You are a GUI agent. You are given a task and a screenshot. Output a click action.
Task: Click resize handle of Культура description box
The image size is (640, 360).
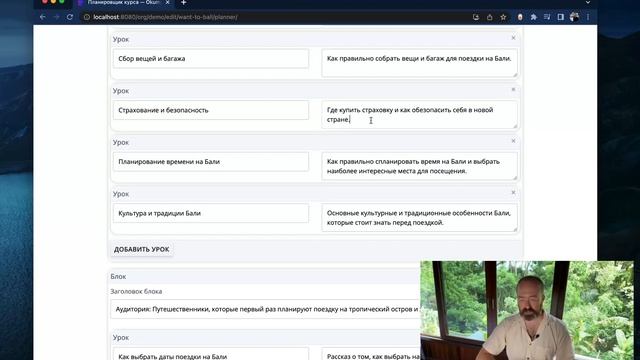(x=515, y=229)
